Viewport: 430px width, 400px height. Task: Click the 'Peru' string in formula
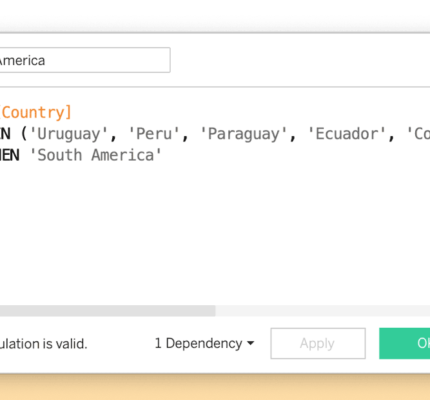pos(154,134)
